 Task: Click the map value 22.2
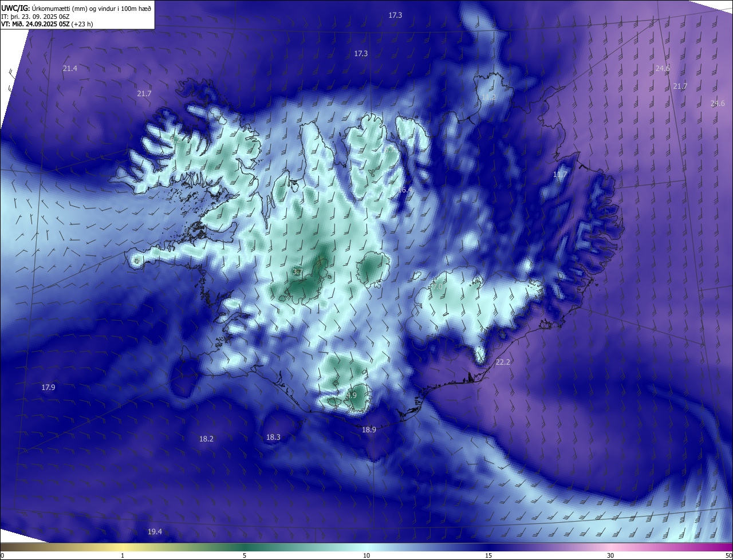pyautogui.click(x=503, y=362)
